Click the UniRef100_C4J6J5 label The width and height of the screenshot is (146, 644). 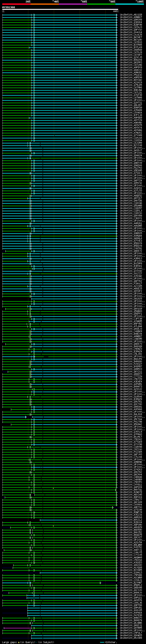click(131, 35)
